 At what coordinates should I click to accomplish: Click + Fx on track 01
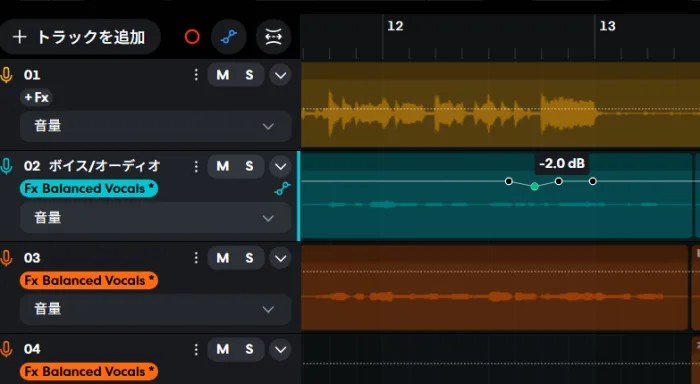click(x=37, y=97)
